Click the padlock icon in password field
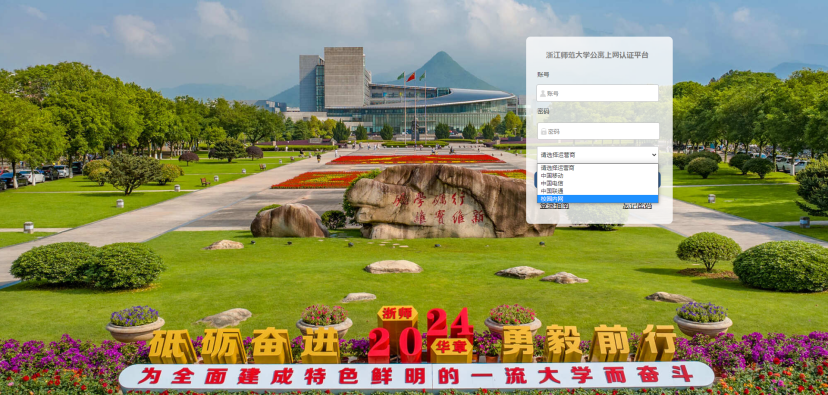The image size is (828, 395). pyautogui.click(x=542, y=131)
